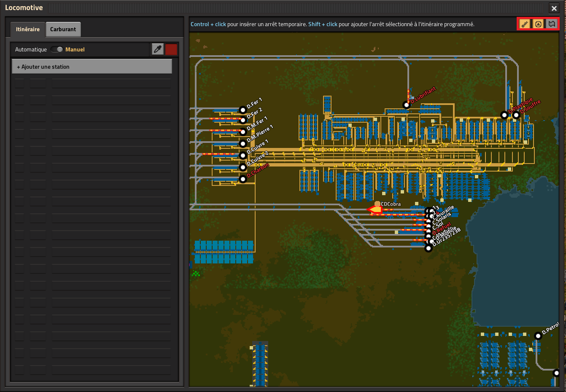Switch the Automatique/Manuel mode toggle
This screenshot has height=392, width=566.
(x=57, y=49)
